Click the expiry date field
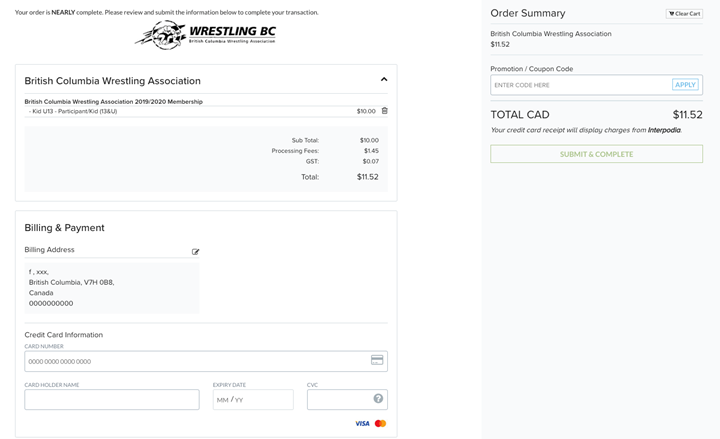The height and width of the screenshot is (439, 720). coord(253,399)
